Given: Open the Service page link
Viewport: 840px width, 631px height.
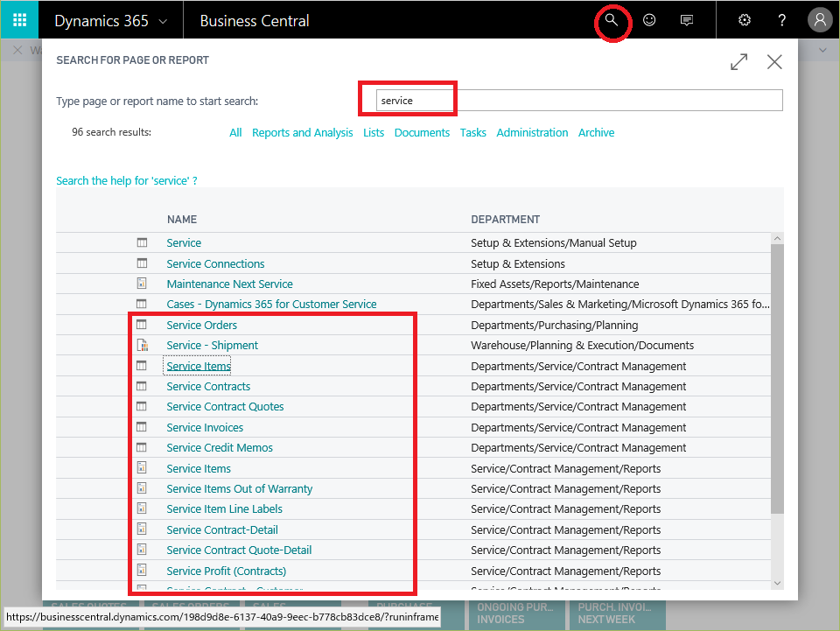Looking at the screenshot, I should [184, 243].
